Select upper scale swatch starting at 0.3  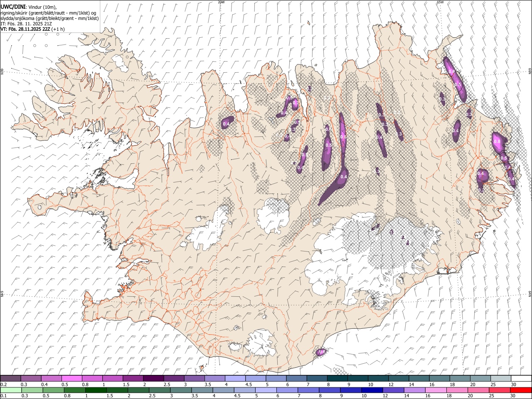31,379
